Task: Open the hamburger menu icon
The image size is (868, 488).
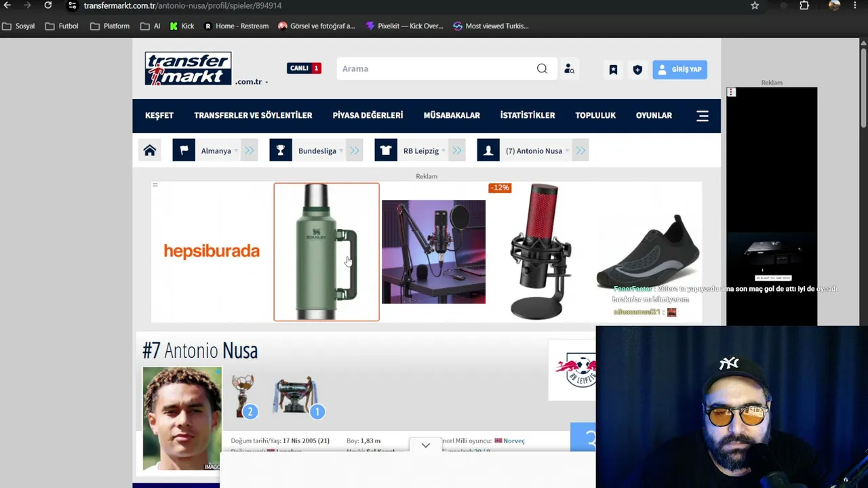Action: point(703,116)
